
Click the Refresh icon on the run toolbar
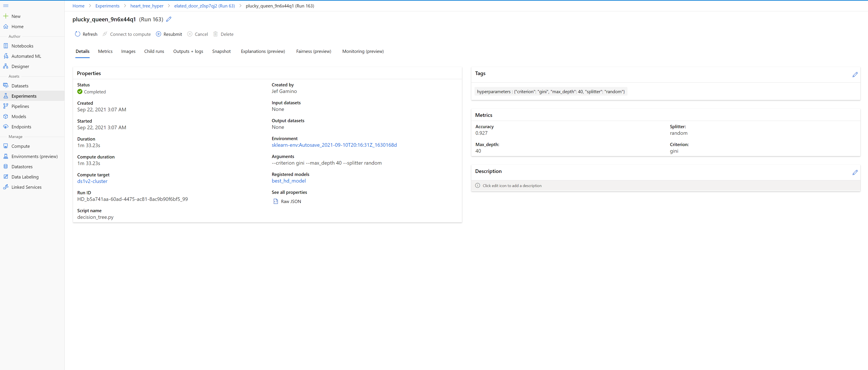click(x=77, y=34)
